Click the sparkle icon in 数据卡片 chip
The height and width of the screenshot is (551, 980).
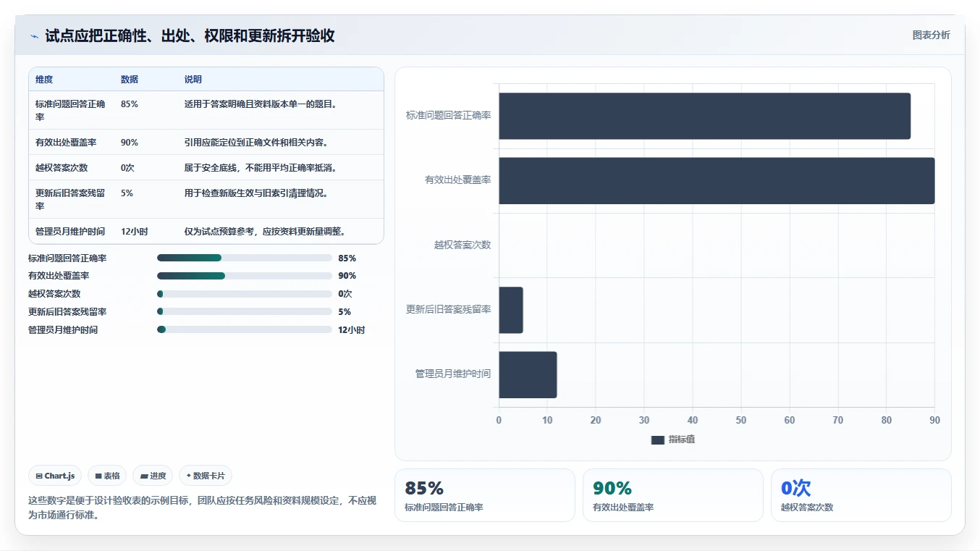point(189,476)
